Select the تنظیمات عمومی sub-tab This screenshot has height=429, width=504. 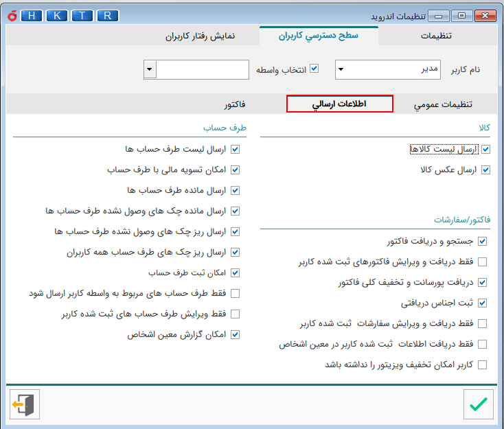coord(443,104)
